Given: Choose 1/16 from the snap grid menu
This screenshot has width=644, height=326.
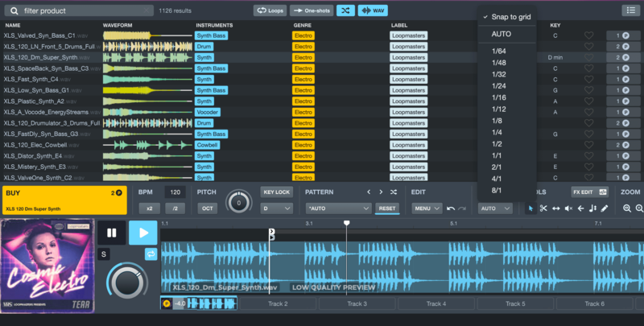Looking at the screenshot, I should pyautogui.click(x=499, y=97).
